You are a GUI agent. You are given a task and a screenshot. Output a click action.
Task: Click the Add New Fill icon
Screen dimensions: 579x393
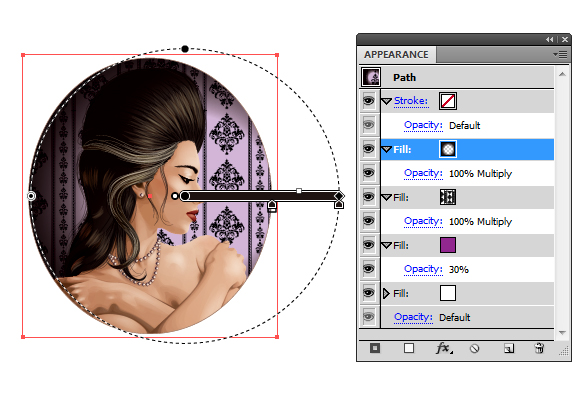pyautogui.click(x=409, y=348)
